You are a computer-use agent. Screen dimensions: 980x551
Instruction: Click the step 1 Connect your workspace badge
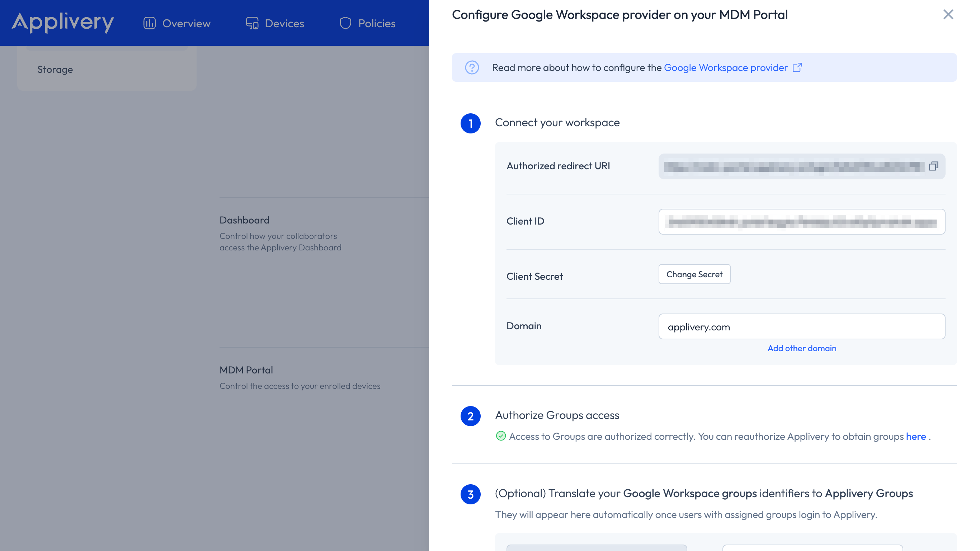[x=471, y=123]
